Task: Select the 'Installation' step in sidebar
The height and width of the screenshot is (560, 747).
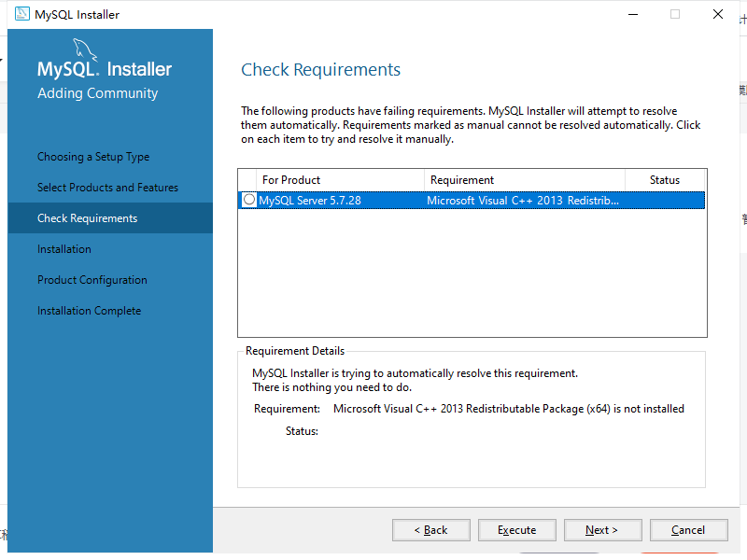Action: click(66, 248)
